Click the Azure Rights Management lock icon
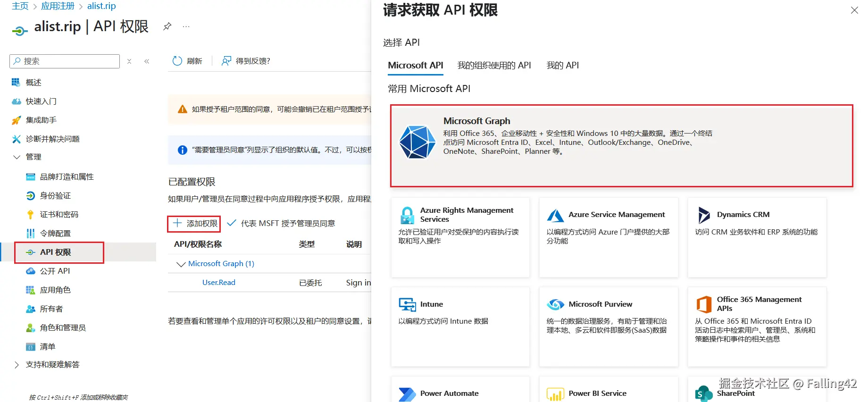The width and height of the screenshot is (868, 402). coord(407,215)
